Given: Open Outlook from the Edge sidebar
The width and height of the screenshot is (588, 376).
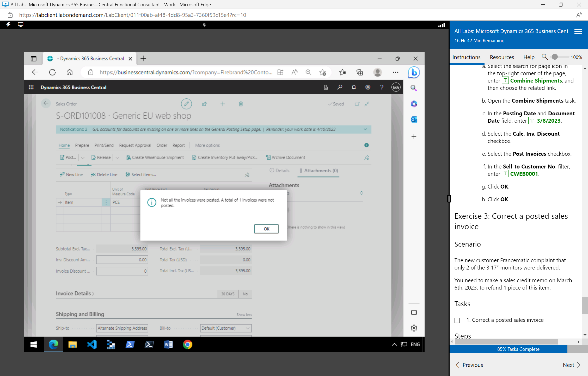Looking at the screenshot, I should click(x=414, y=120).
